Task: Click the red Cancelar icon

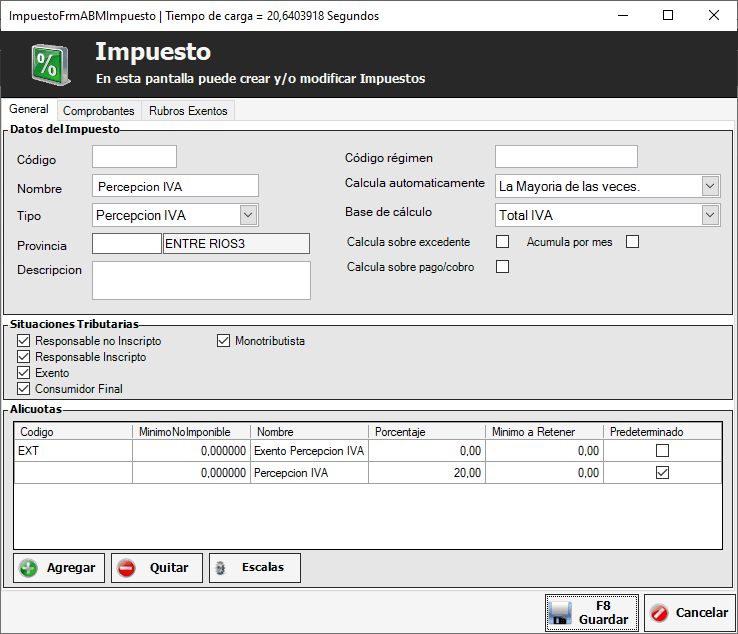Action: [660, 613]
